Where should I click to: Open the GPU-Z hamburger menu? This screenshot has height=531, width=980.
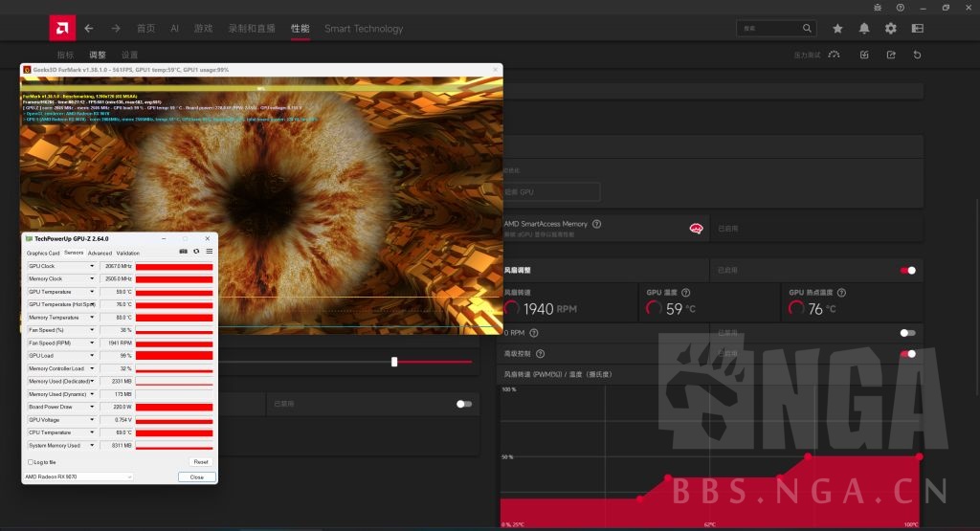210,252
